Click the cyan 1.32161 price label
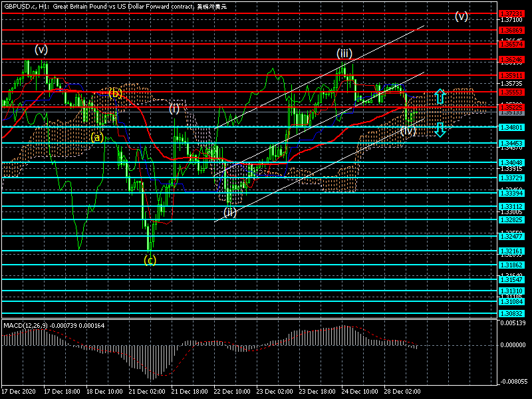The height and width of the screenshot is (399, 532). 511,251
